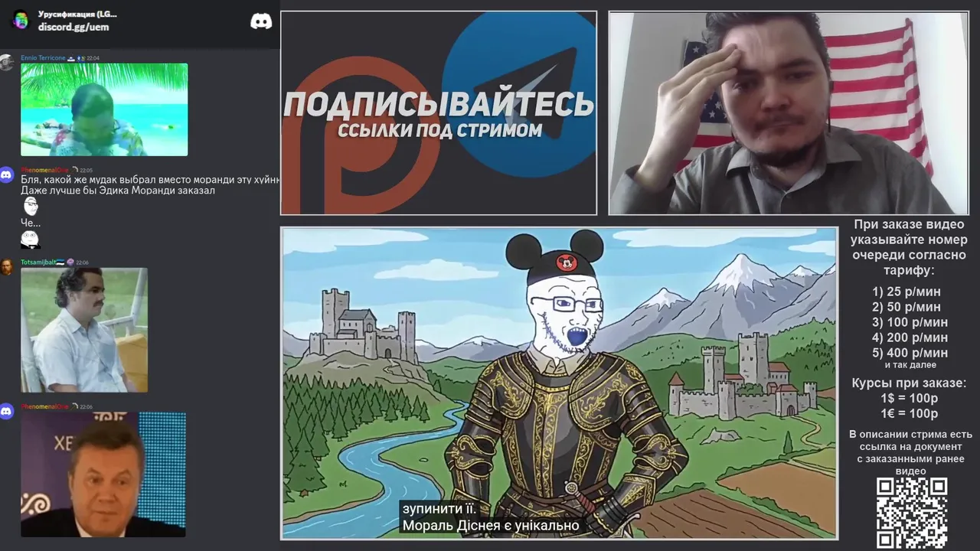Open the discord.gg/uem invite link
Viewport: 980px width, 551px height.
[x=73, y=27]
